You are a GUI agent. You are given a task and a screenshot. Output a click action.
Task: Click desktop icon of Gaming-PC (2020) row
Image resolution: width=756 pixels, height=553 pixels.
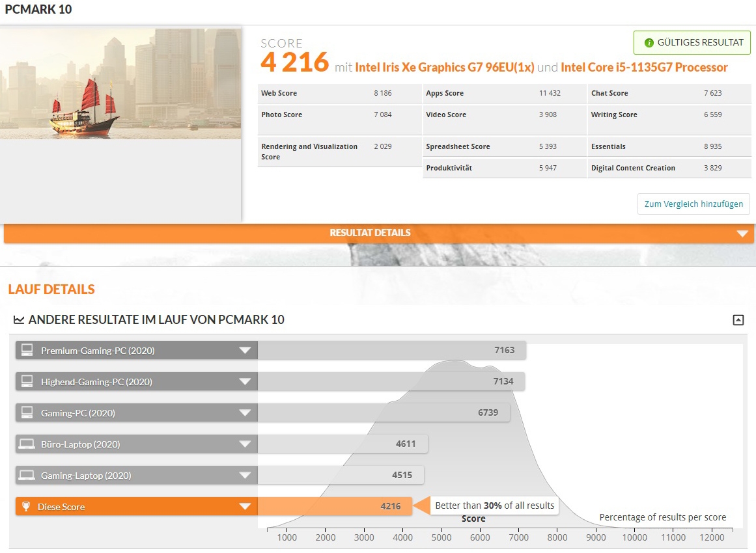(x=27, y=413)
